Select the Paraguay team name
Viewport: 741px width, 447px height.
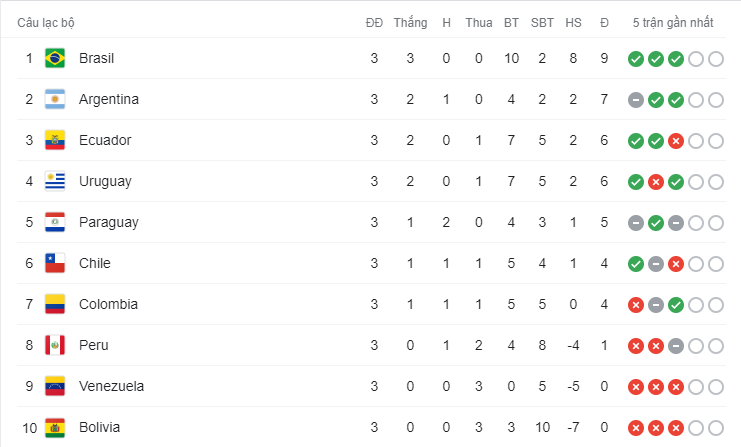point(109,223)
